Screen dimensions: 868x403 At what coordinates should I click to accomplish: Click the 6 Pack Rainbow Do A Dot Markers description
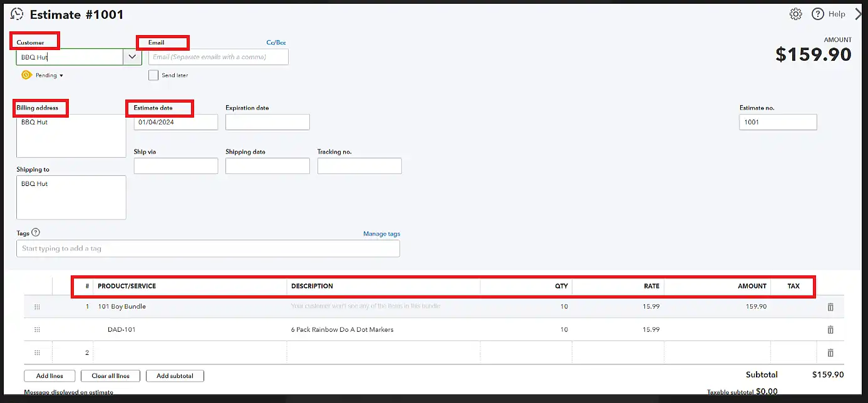pyautogui.click(x=343, y=330)
